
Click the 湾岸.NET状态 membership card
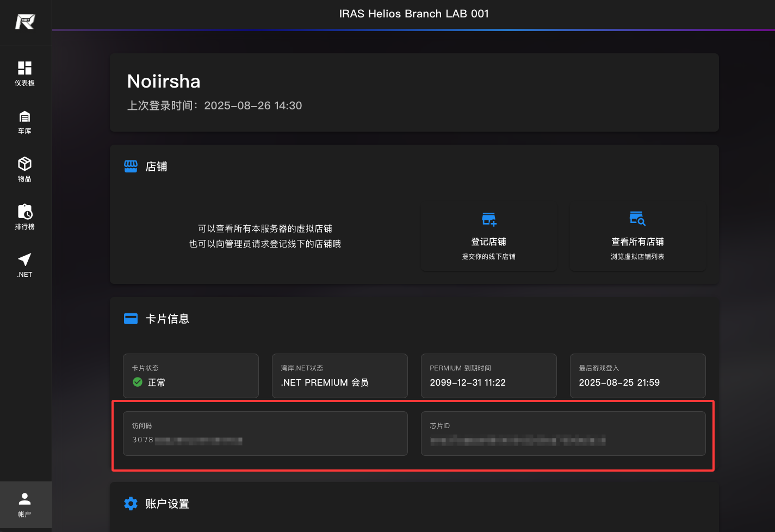339,376
